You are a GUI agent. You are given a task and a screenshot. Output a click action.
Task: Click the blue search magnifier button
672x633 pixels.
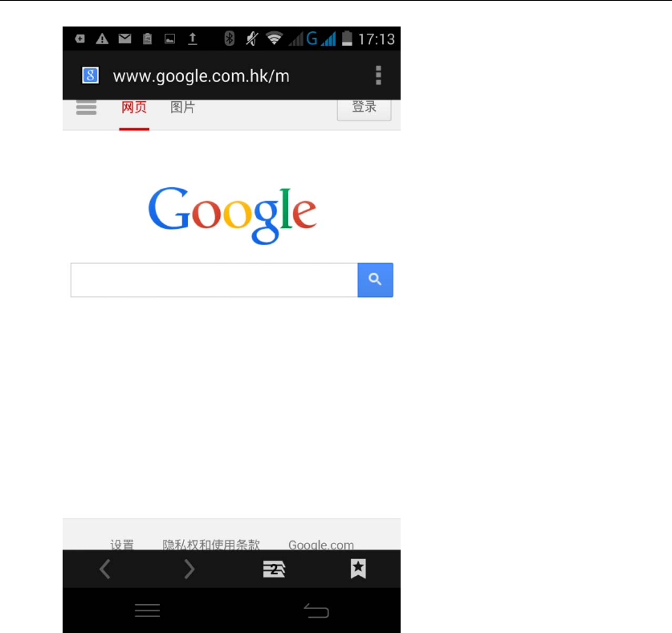point(376,280)
